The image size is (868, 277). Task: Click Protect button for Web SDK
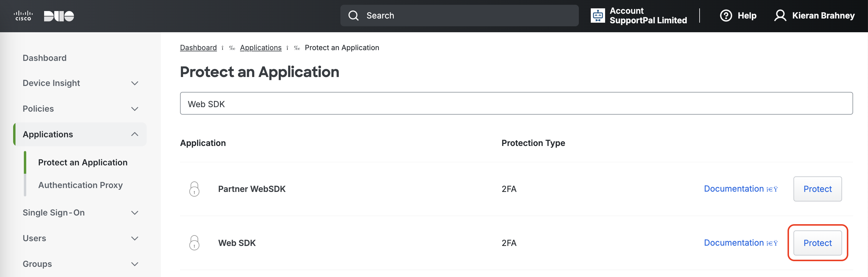click(817, 243)
